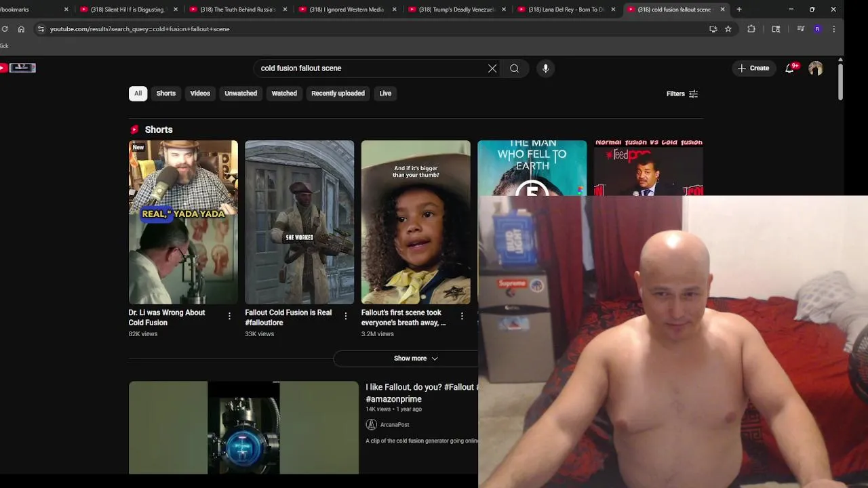Screen dimensions: 868x488
Task: Play 'Dr. Li was Wrong' short thumbnail
Action: coord(183,222)
